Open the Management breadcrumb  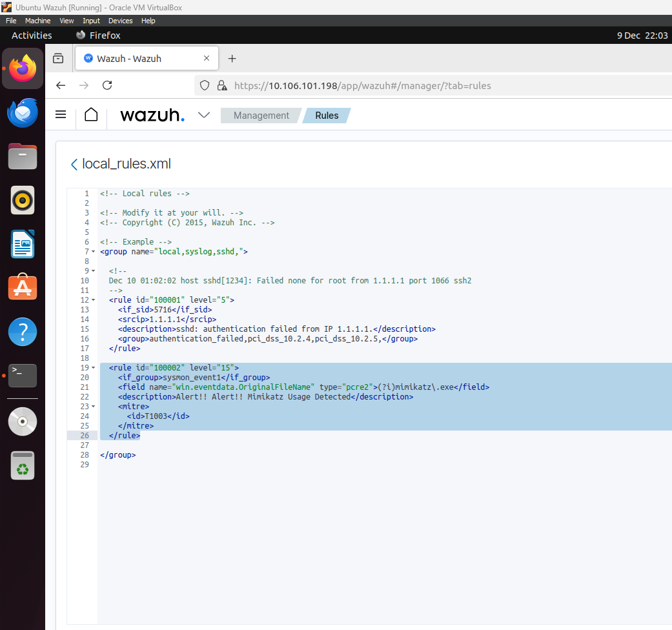(261, 116)
